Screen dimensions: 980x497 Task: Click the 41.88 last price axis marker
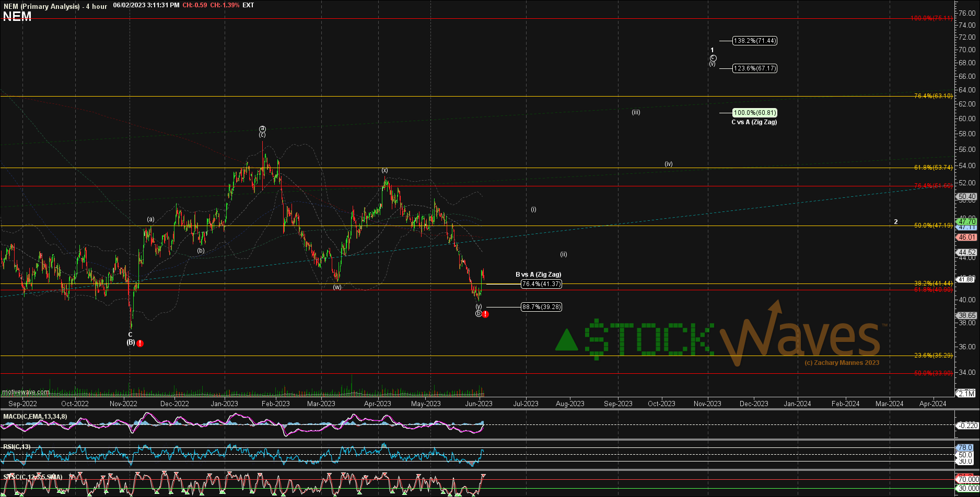click(966, 279)
